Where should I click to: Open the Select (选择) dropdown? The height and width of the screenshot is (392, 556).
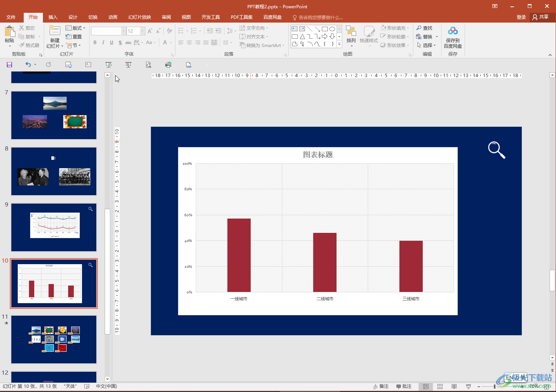pos(427,45)
